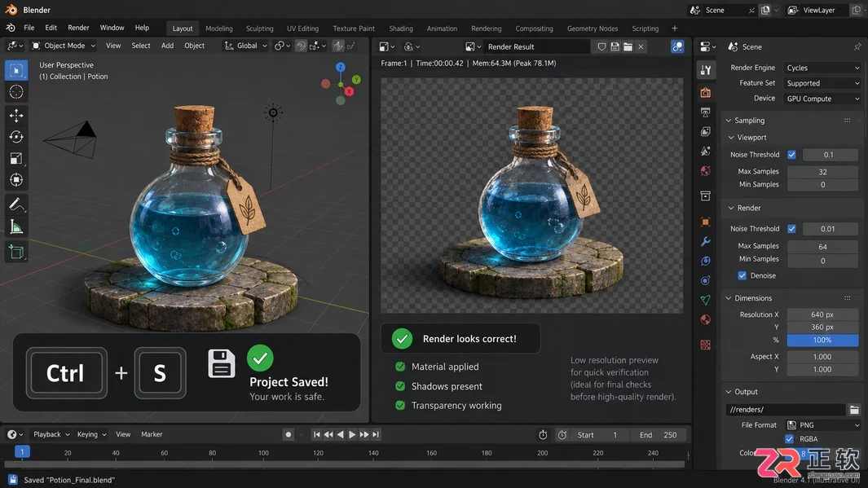The height and width of the screenshot is (488, 868).
Task: Add a new workspace with the plus button
Action: (674, 29)
